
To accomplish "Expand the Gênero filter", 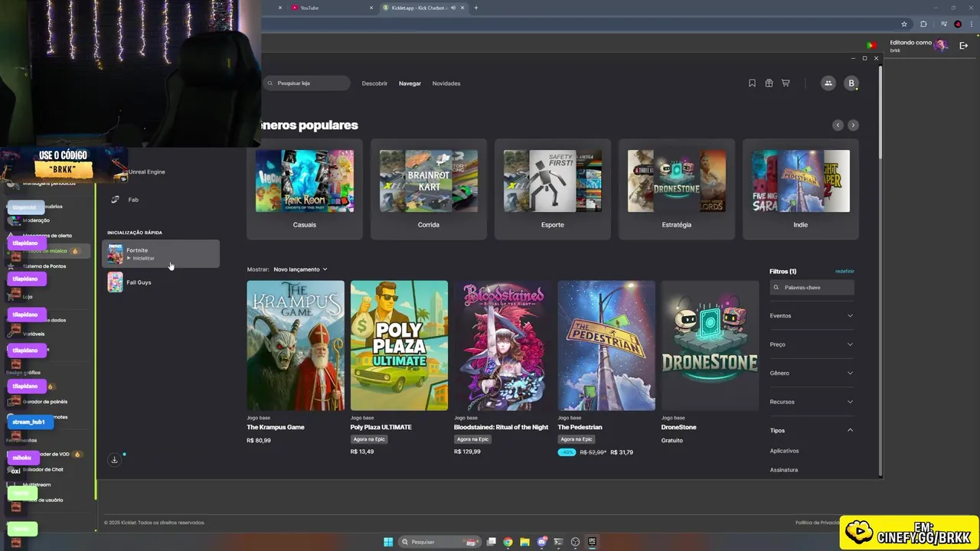I will [812, 373].
